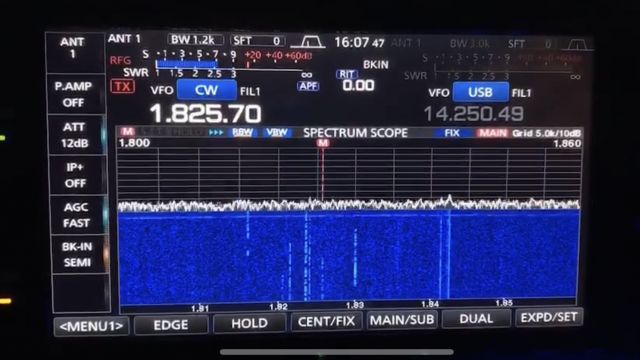Tap the RBW scope indicator
The image size is (640, 360).
242,132
